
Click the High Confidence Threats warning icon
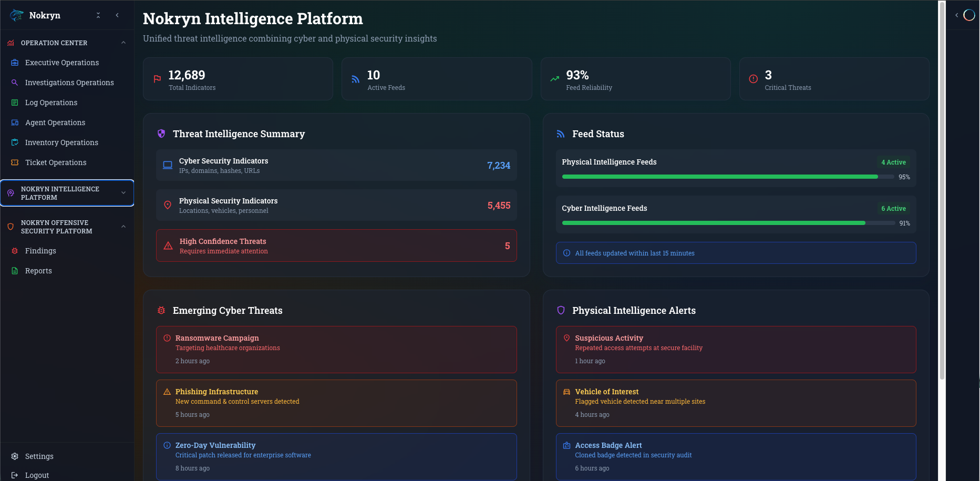(x=168, y=246)
